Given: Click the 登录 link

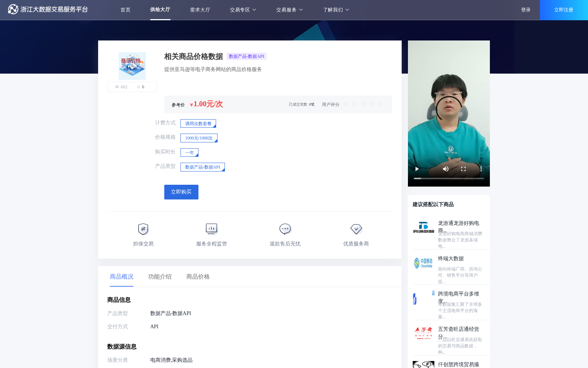Looking at the screenshot, I should (x=526, y=10).
